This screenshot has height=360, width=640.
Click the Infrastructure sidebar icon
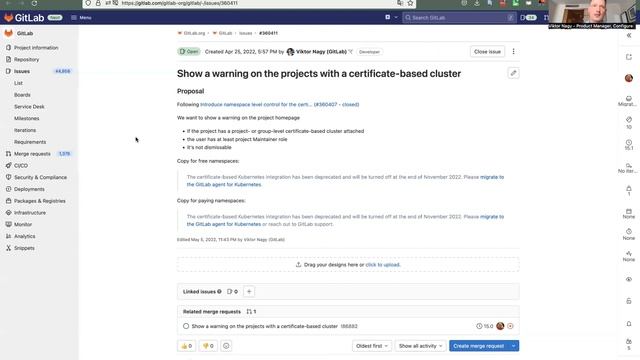[8, 213]
